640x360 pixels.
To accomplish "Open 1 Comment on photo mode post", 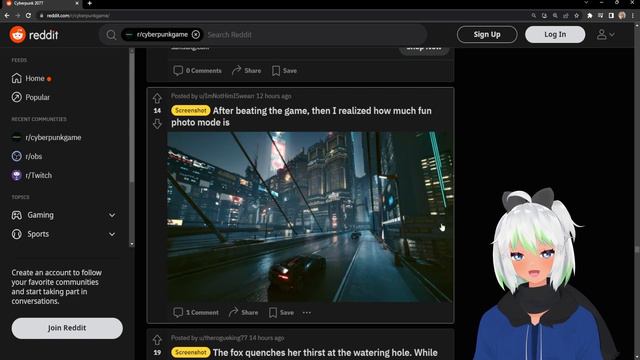I will click(196, 313).
